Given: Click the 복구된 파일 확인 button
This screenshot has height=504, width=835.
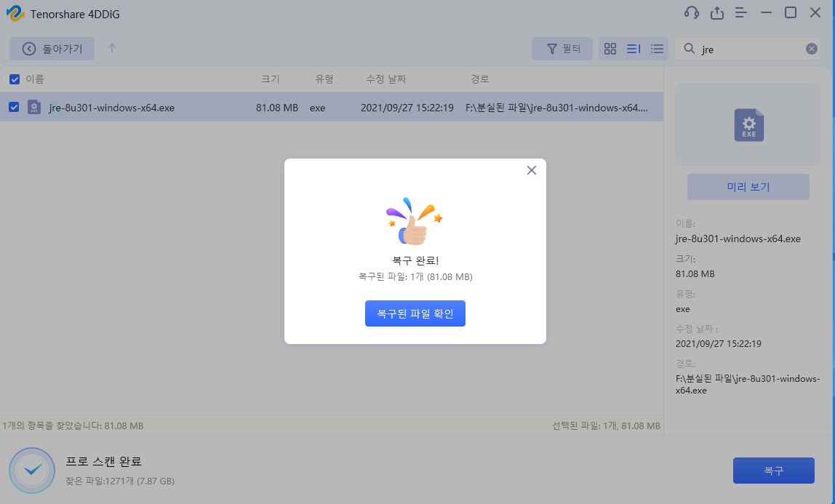Looking at the screenshot, I should point(415,313).
